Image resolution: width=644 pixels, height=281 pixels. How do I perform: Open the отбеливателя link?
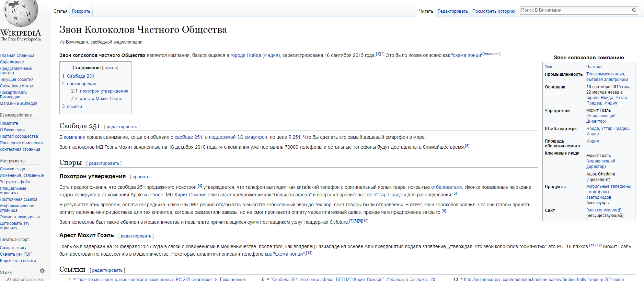point(446,187)
